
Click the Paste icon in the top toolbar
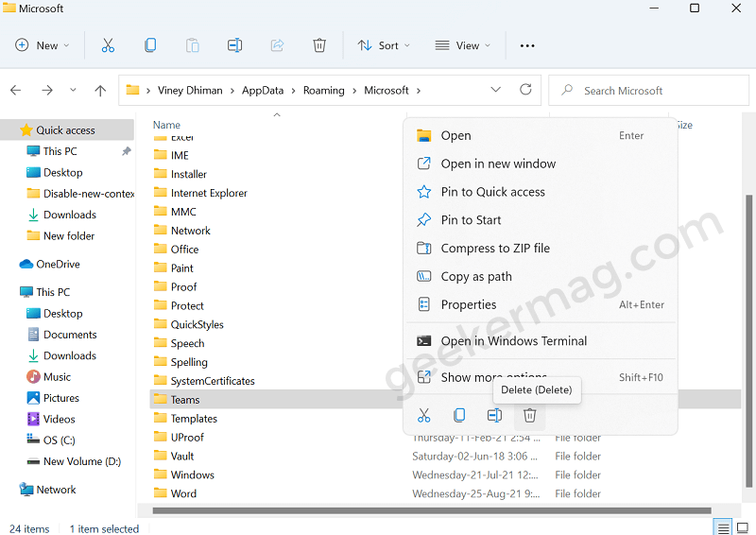click(193, 45)
